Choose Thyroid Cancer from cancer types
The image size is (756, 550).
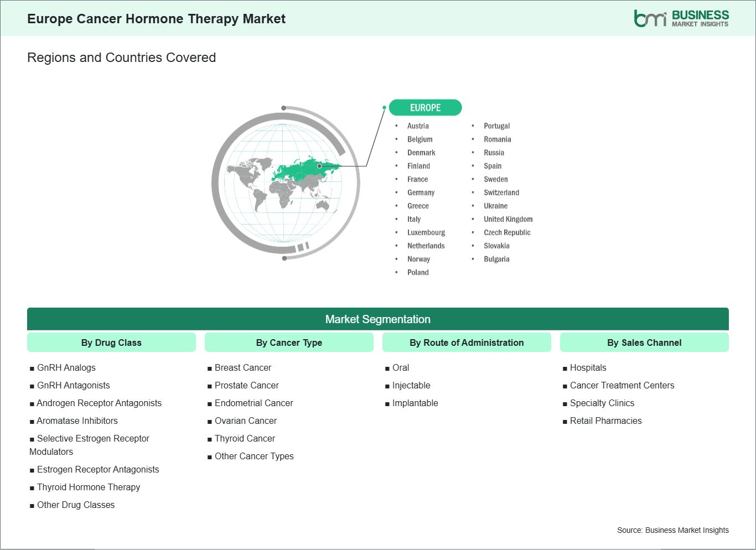pyautogui.click(x=245, y=439)
